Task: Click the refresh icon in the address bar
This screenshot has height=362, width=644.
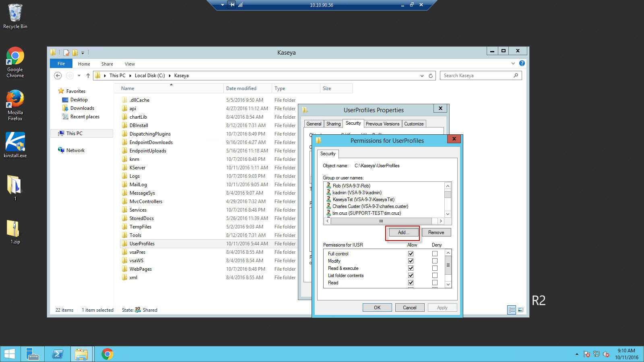Action: tap(431, 76)
